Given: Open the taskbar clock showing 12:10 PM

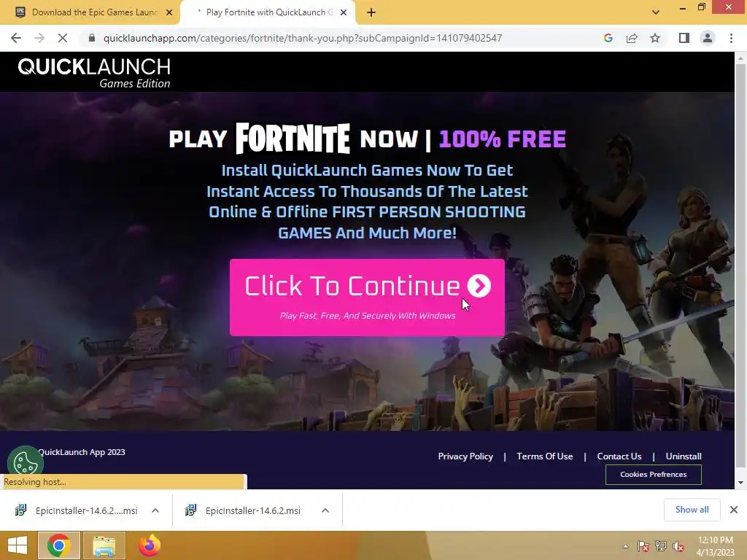Looking at the screenshot, I should click(716, 545).
